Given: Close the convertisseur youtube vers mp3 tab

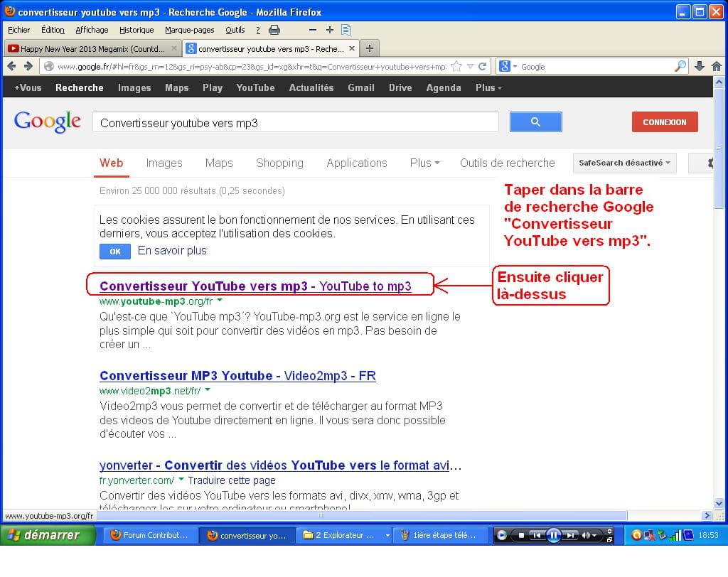Looking at the screenshot, I should click(x=352, y=48).
